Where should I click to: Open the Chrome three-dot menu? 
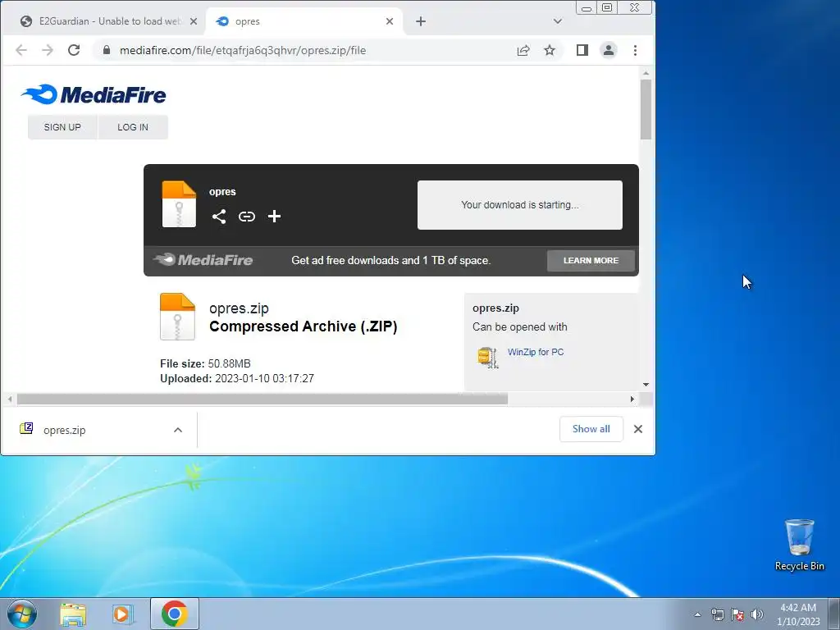[x=636, y=50]
